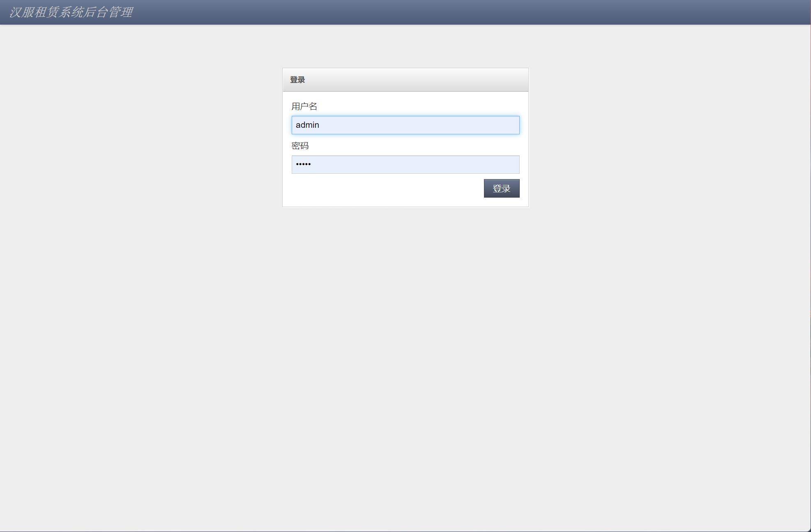This screenshot has width=811, height=532.
Task: Click the 密码 label text
Action: click(x=300, y=146)
